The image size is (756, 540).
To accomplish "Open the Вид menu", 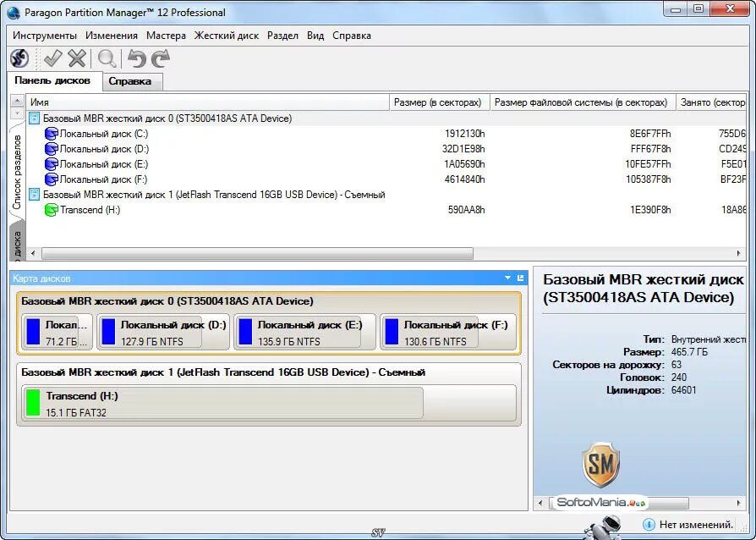I will click(x=315, y=36).
